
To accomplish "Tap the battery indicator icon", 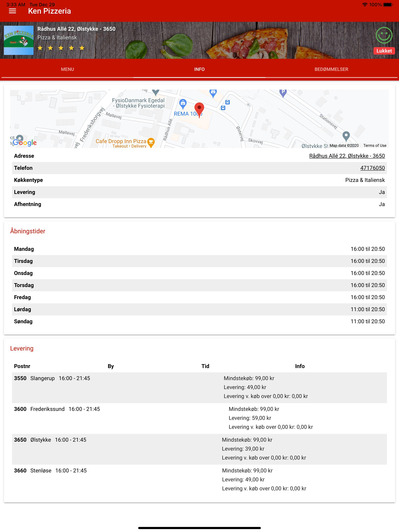I will tap(388, 4).
